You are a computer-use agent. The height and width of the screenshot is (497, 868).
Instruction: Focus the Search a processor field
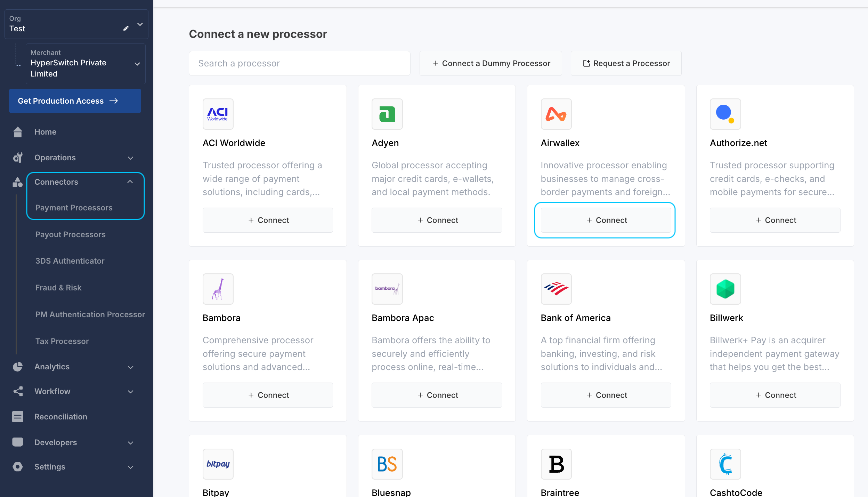(x=299, y=63)
